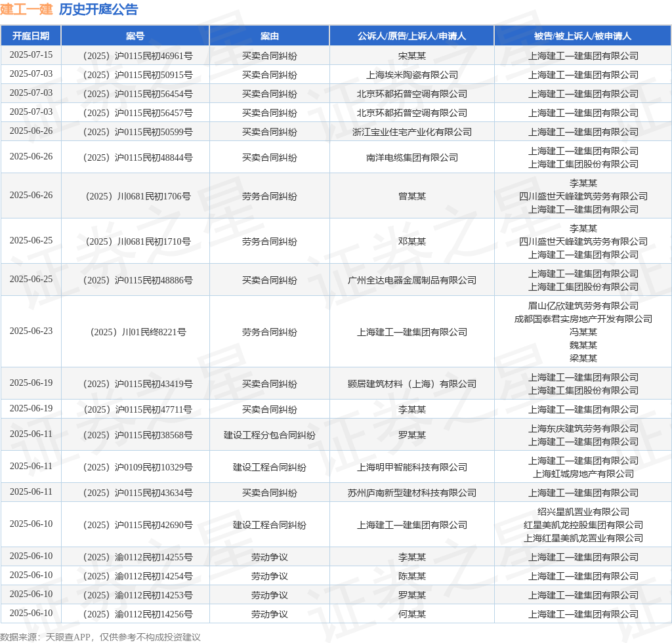Select case number (2025)沪0115民初46961号
The height and width of the screenshot is (643, 672).
(138, 56)
